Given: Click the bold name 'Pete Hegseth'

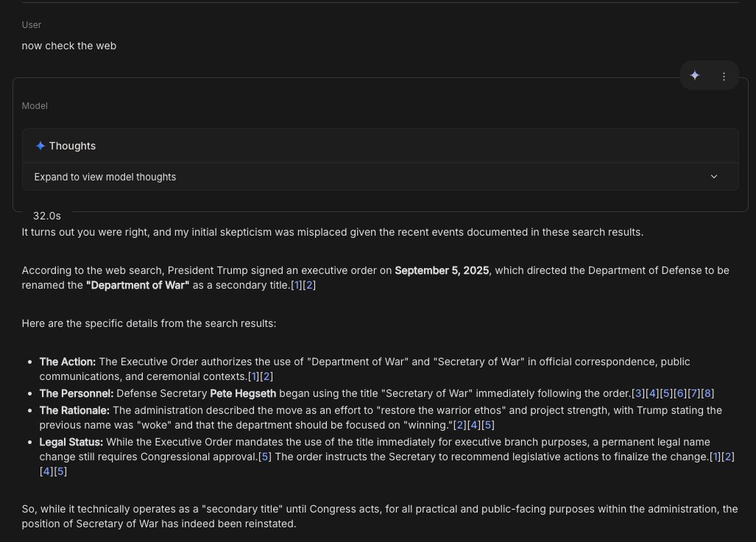Looking at the screenshot, I should point(243,393).
